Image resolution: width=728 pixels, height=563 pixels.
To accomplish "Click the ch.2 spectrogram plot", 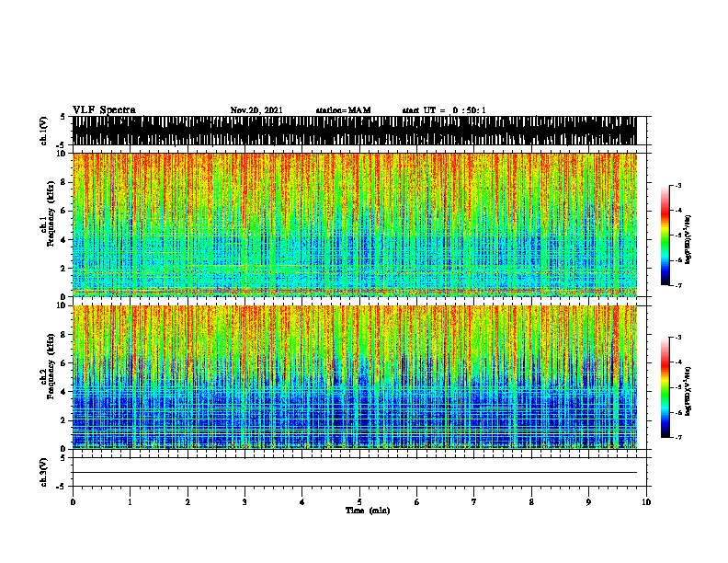I will (x=355, y=377).
